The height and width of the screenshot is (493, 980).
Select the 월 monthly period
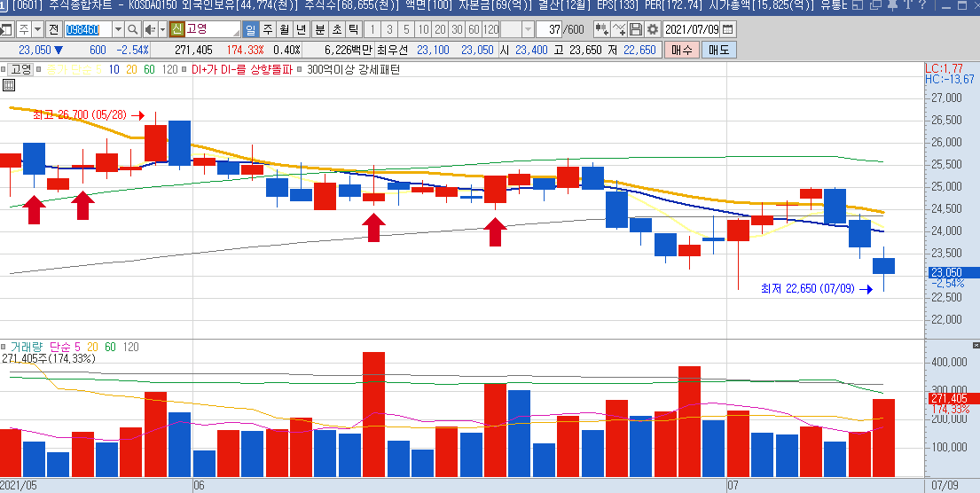click(x=285, y=29)
